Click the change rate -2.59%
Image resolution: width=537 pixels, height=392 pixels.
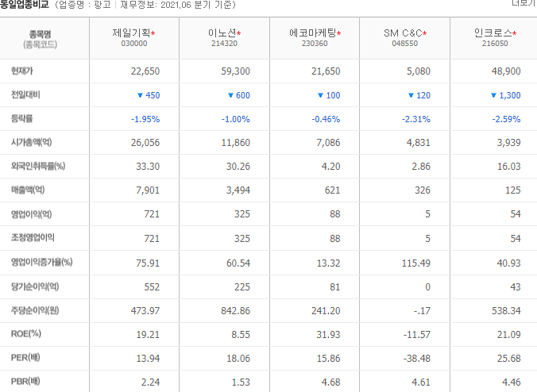tap(507, 119)
